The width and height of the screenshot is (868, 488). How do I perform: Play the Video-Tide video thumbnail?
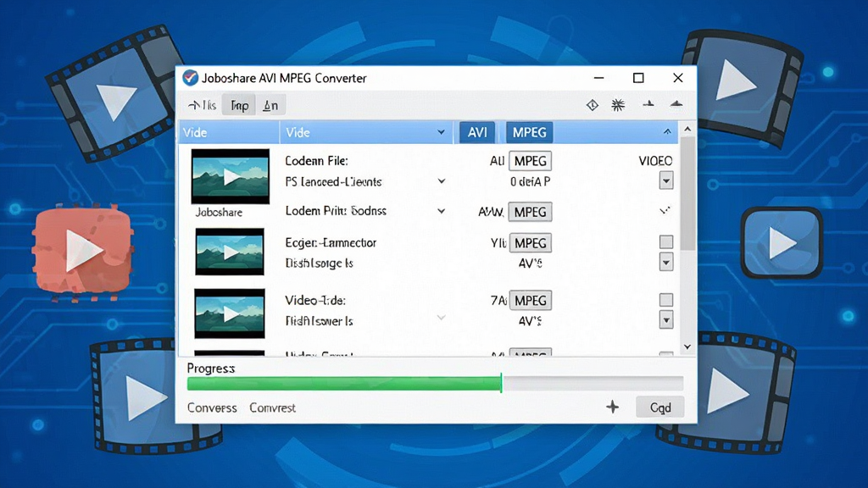coord(230,313)
